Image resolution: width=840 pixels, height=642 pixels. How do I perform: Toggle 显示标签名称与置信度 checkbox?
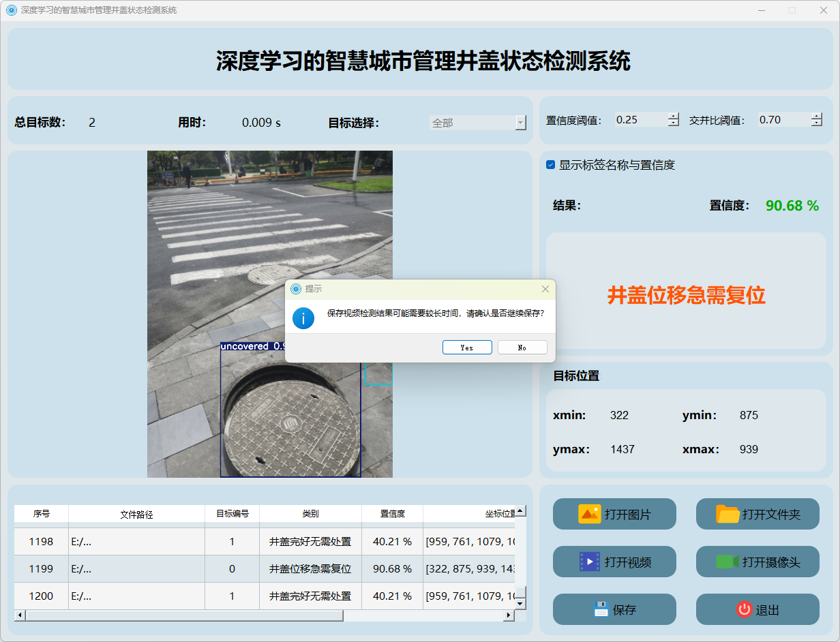click(550, 165)
